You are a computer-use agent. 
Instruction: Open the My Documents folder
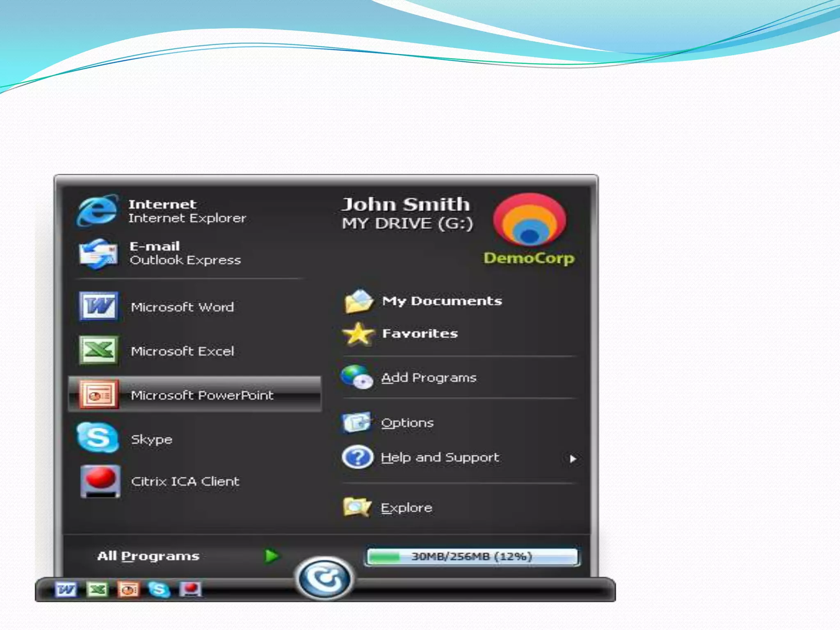[x=441, y=301]
